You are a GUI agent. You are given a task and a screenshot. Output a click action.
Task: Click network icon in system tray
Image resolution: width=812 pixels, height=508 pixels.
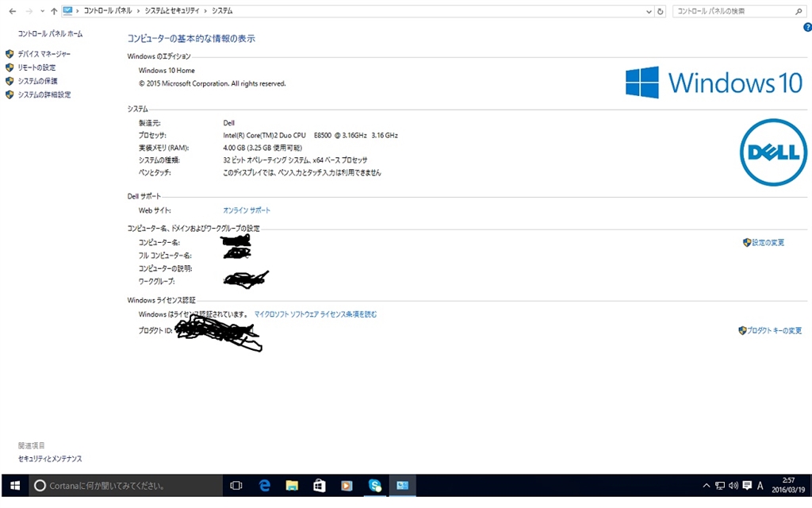pyautogui.click(x=720, y=486)
